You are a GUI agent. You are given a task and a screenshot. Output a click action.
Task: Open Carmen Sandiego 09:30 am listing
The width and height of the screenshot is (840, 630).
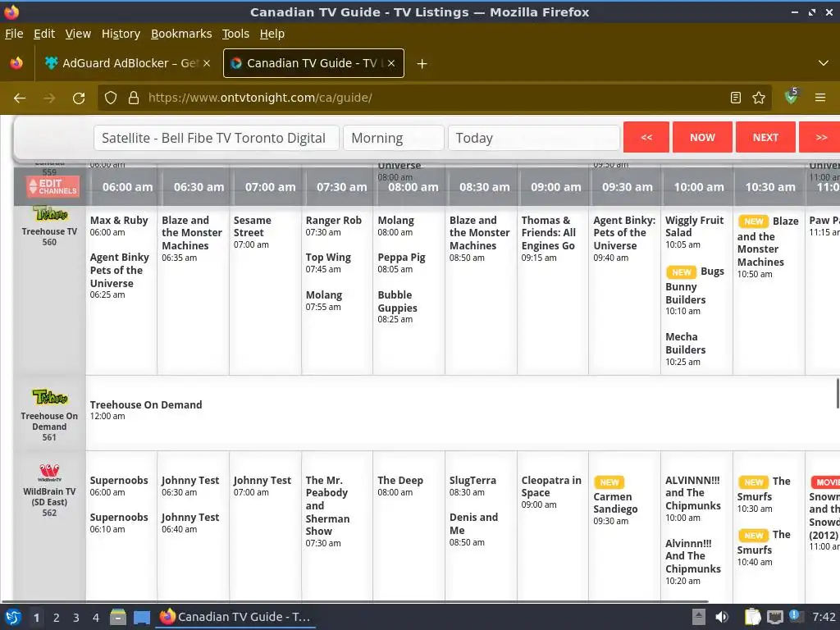click(615, 501)
